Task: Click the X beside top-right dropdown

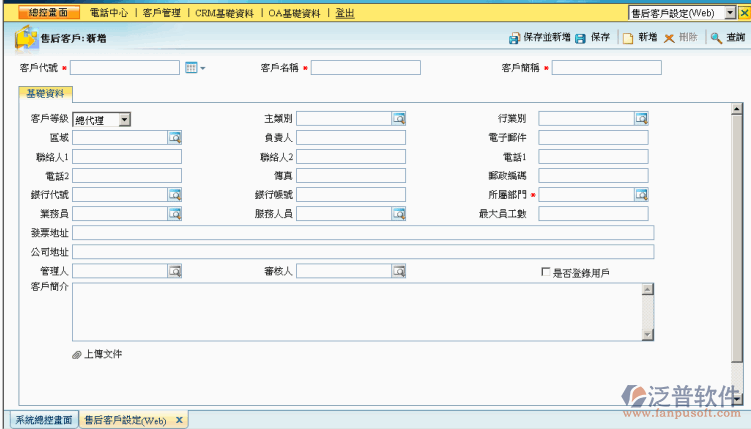Action: tap(744, 13)
